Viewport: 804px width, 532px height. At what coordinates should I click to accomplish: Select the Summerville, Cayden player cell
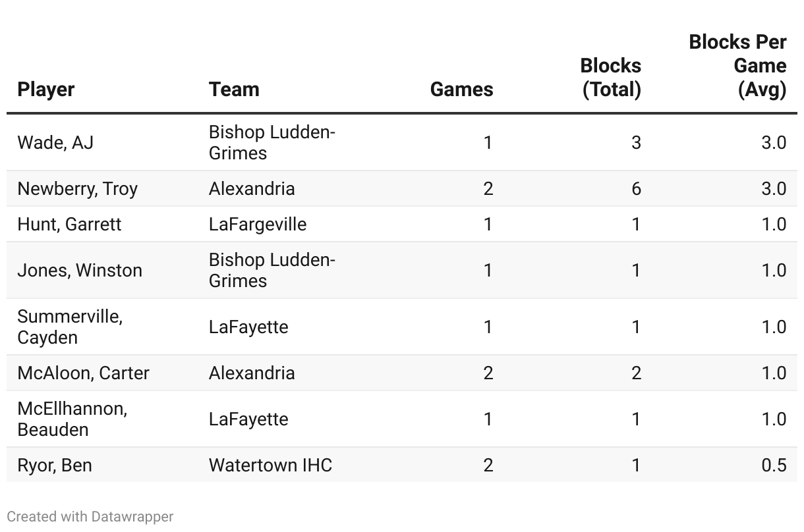[70, 327]
